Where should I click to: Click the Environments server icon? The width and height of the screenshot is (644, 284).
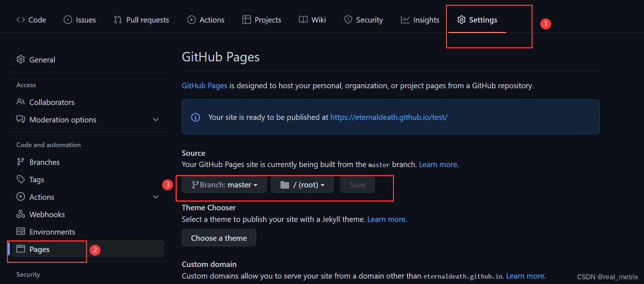point(21,231)
